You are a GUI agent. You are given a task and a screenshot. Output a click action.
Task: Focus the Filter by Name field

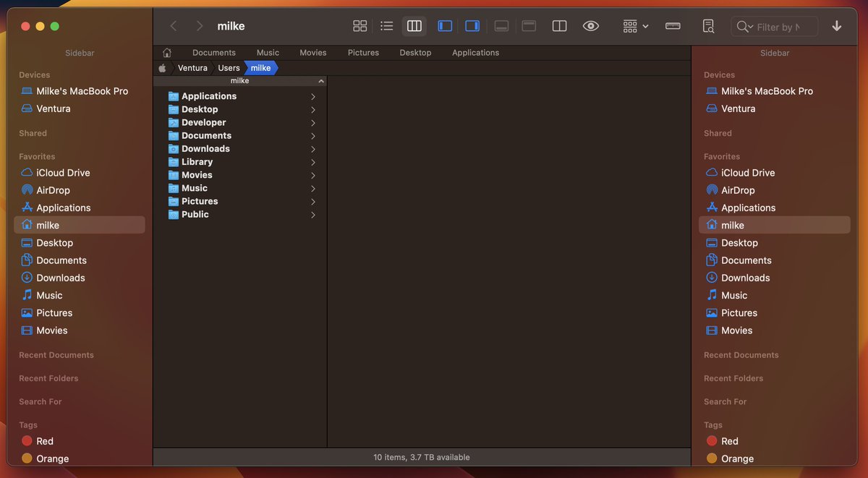pyautogui.click(x=774, y=27)
